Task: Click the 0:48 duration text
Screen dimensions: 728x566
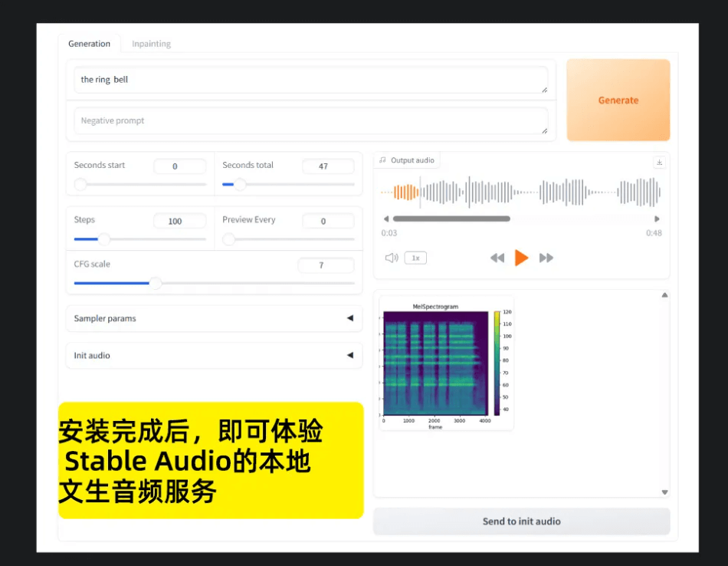Action: [x=654, y=233]
